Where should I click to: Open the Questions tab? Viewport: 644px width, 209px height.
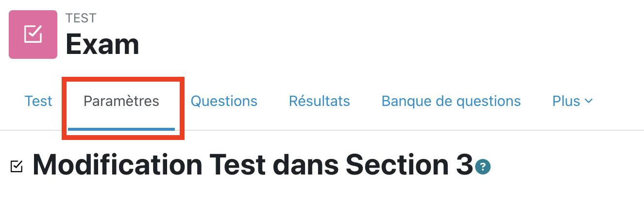[x=224, y=101]
